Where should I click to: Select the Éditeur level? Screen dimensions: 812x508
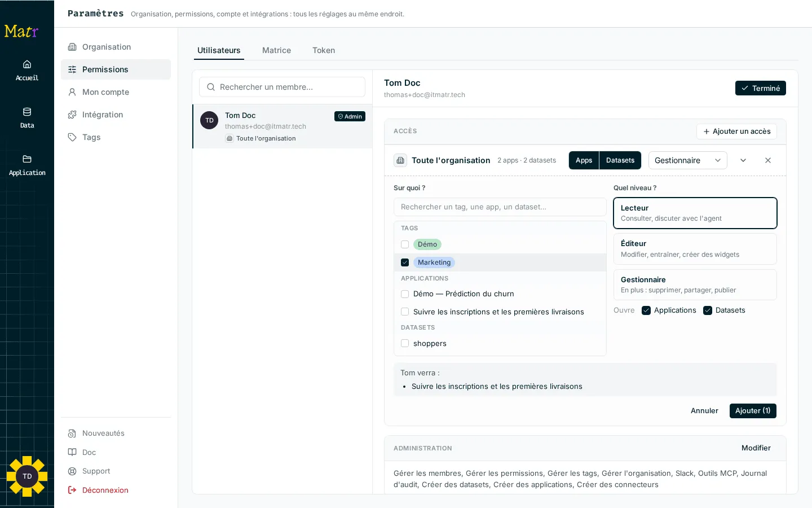pos(695,249)
